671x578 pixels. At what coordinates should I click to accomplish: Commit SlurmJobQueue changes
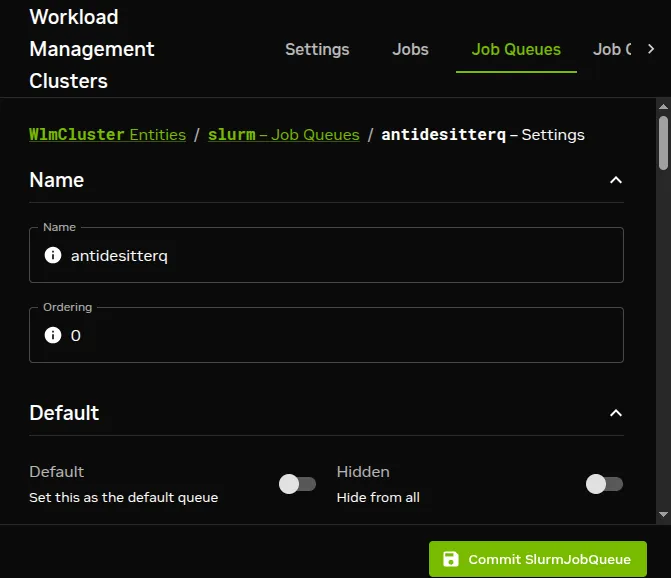coord(538,559)
